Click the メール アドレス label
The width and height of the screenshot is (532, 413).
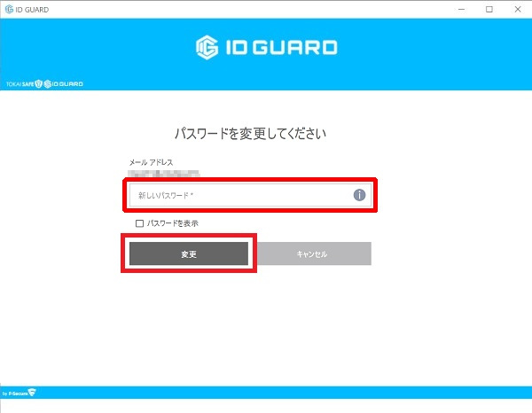coord(151,162)
